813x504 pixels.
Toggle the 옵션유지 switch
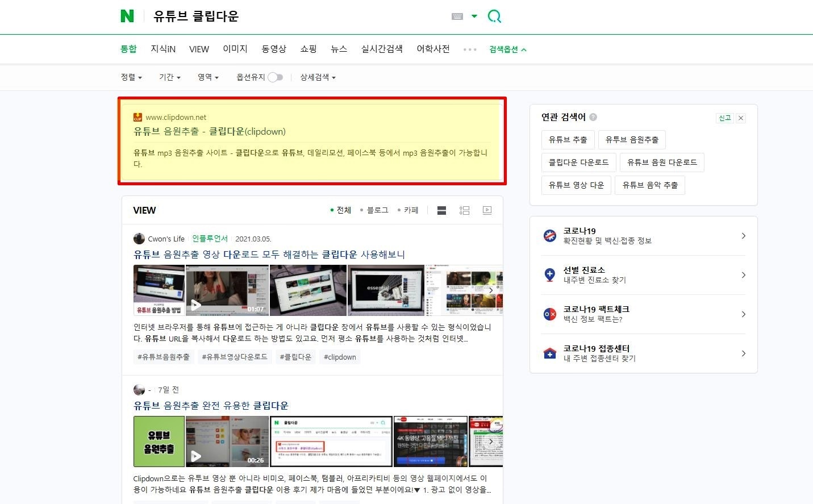(x=276, y=77)
